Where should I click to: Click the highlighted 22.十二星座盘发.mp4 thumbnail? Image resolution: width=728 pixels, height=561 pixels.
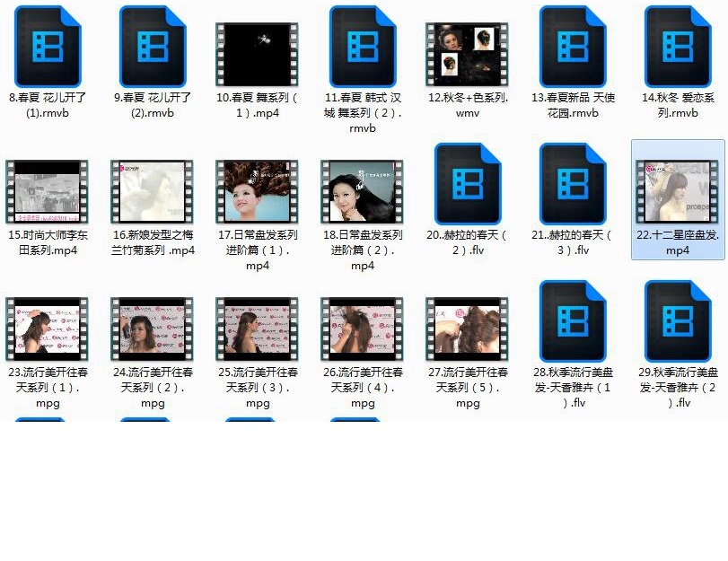click(x=677, y=191)
